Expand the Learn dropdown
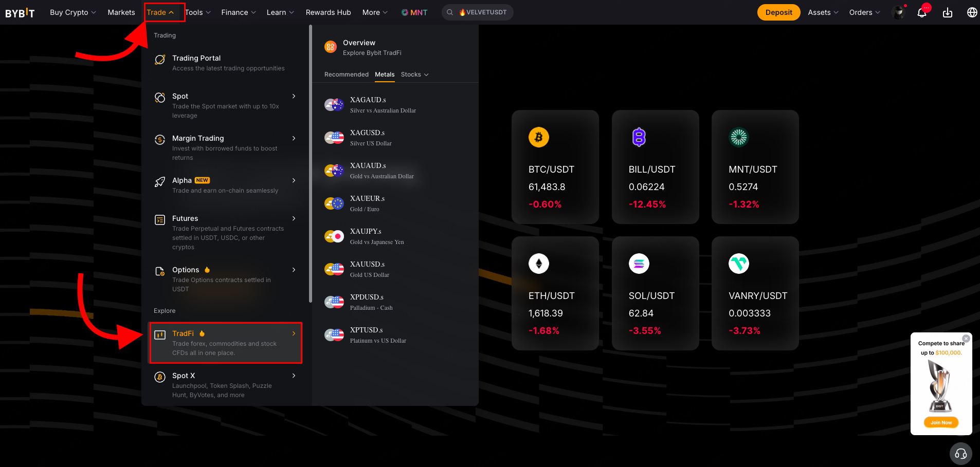Viewport: 980px width, 467px height. point(280,12)
